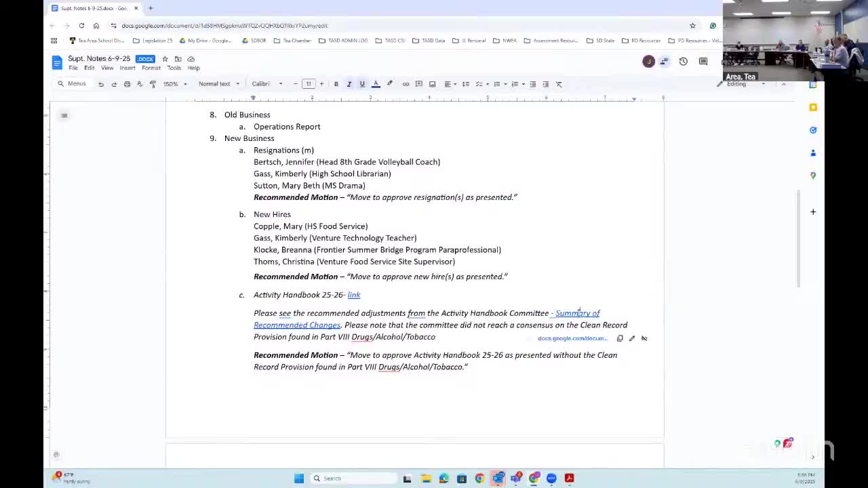Open the Activity Handbook 25-26 link
Screen dimensions: 868x488
354,295
